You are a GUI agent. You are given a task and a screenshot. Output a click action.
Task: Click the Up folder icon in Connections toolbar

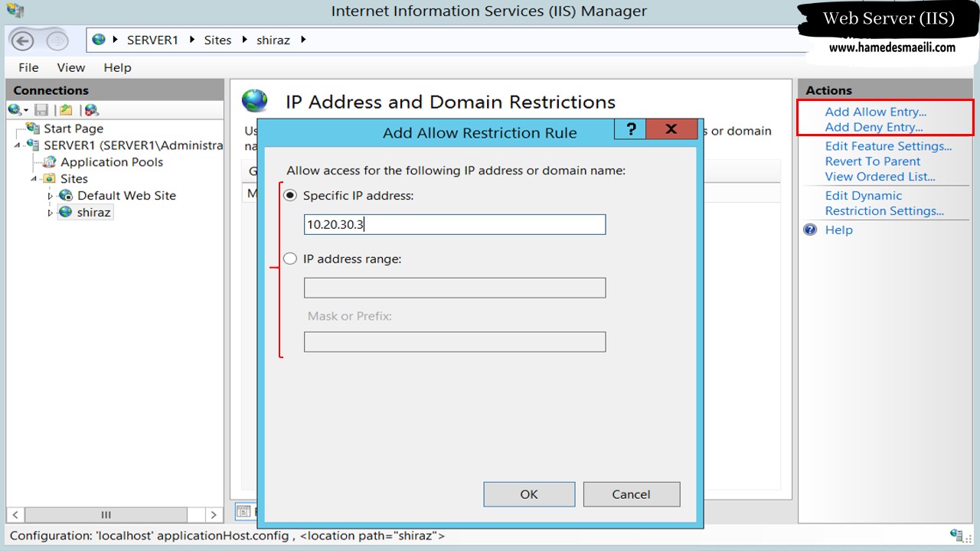point(66,110)
